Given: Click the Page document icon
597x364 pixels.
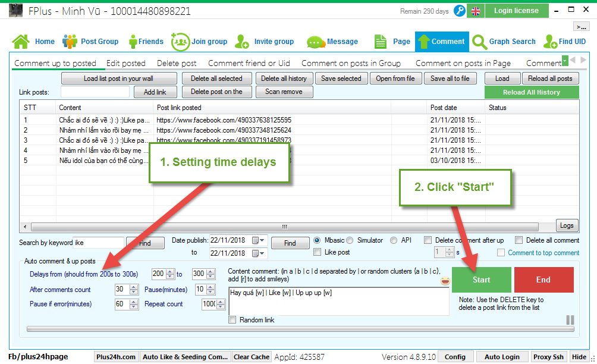Looking at the screenshot, I should (381, 42).
